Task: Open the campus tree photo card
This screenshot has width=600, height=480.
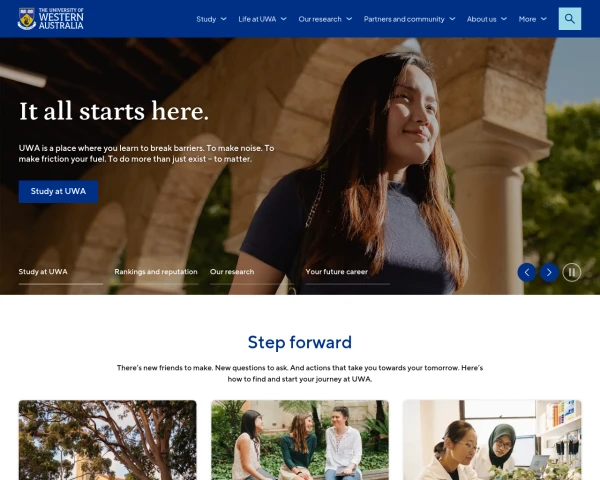Action: 108,440
